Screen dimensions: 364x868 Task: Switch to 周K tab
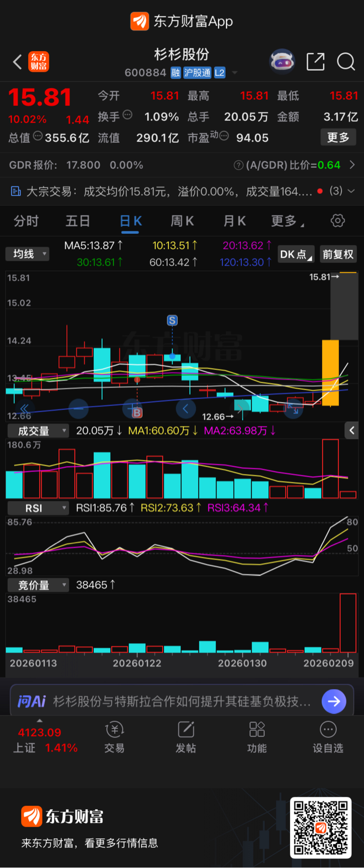tap(182, 221)
